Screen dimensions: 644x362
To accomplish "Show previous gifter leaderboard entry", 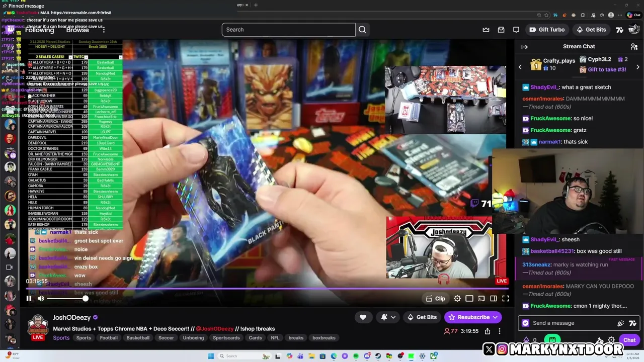I will [x=520, y=67].
